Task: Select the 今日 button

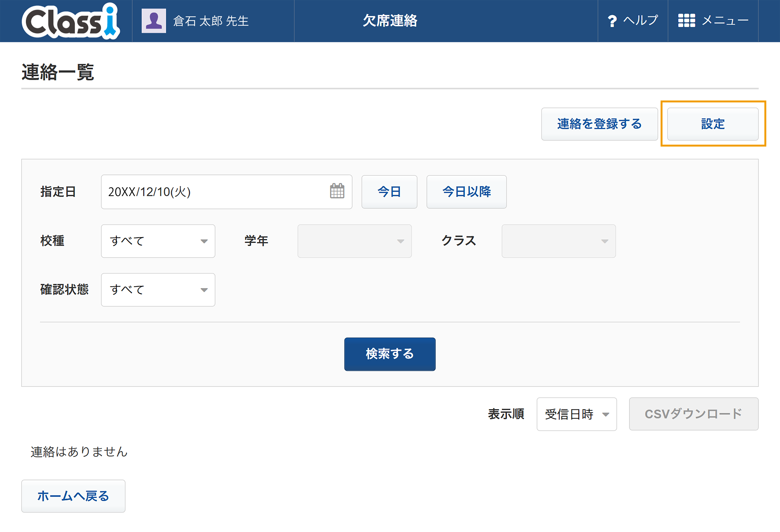Action: click(x=389, y=192)
